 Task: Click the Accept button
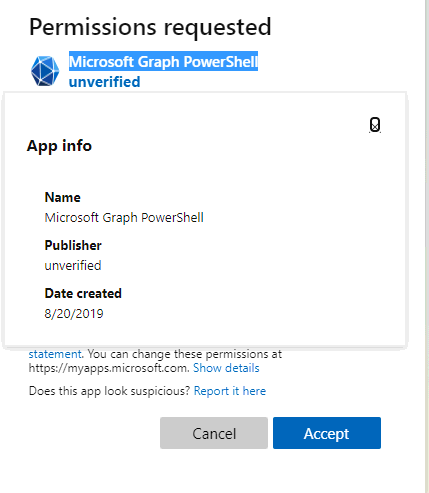327,433
